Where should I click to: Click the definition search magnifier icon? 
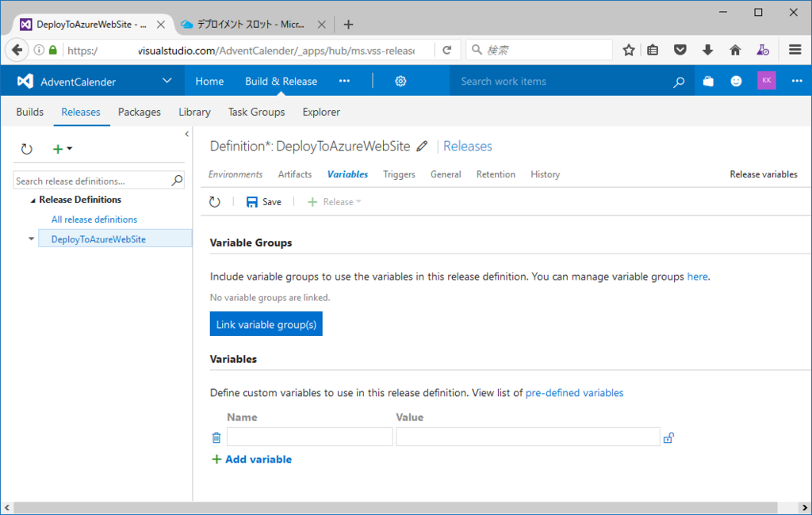coord(177,180)
